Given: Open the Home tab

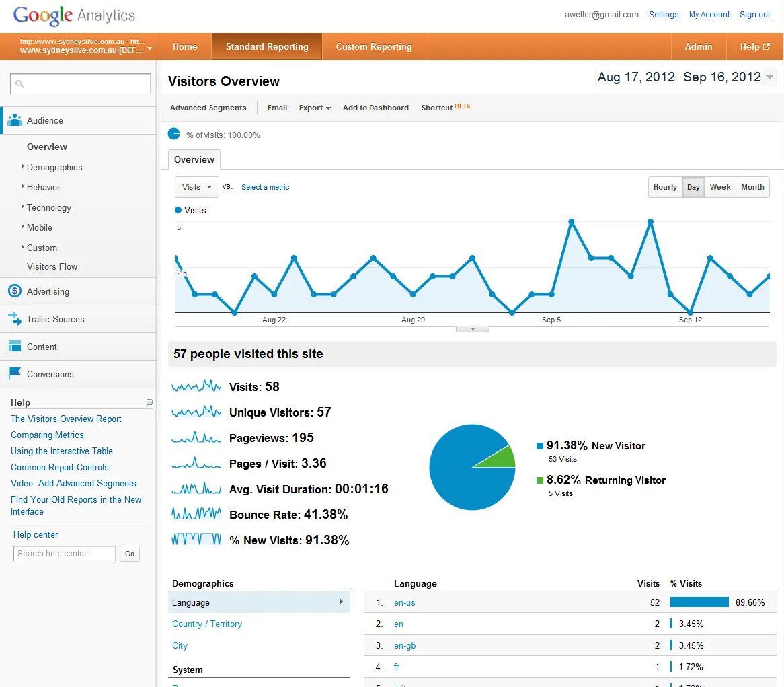Looking at the screenshot, I should [185, 46].
